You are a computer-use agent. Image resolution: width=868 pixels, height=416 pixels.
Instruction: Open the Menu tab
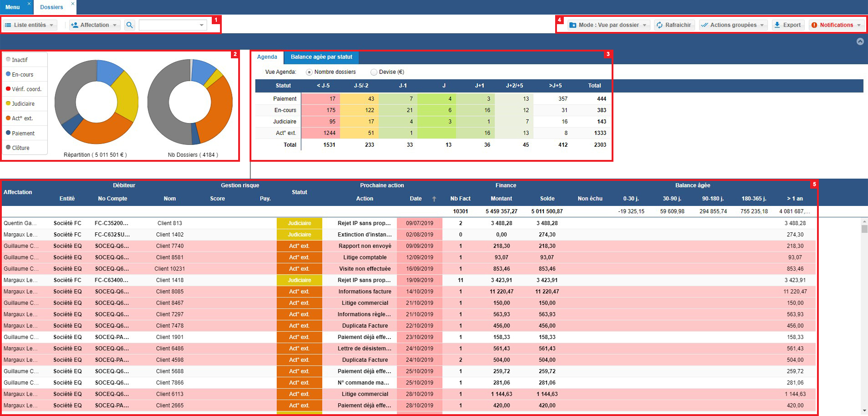pos(13,7)
